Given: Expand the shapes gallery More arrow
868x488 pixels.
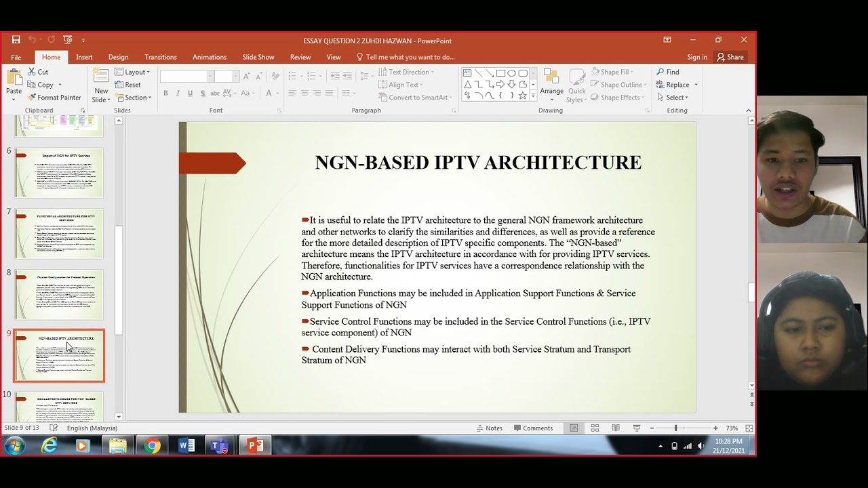Looking at the screenshot, I should (533, 97).
